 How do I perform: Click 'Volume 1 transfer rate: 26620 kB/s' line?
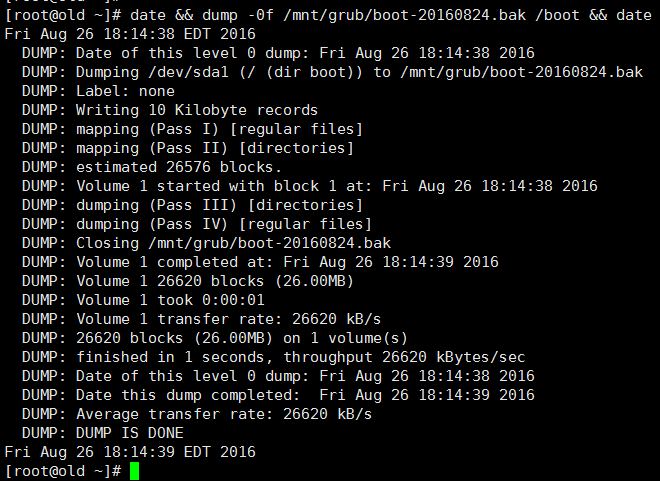coord(201,319)
